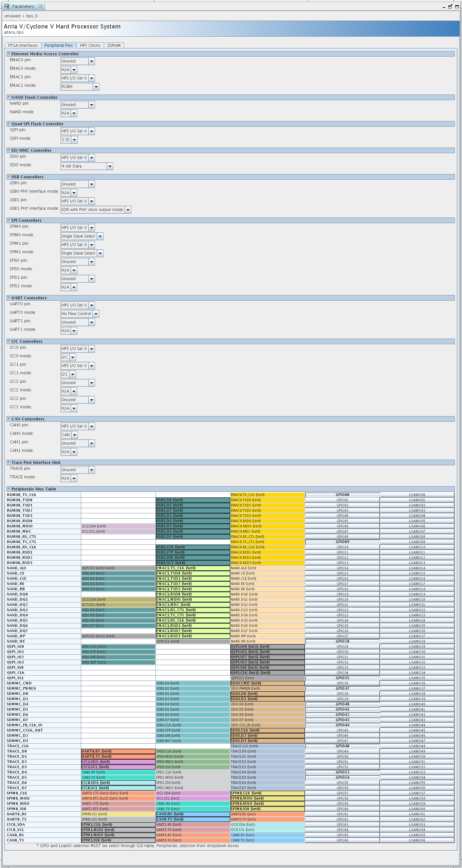Open the SPIM1 pin dropdown
This screenshot has width=462, height=868.
(x=78, y=245)
